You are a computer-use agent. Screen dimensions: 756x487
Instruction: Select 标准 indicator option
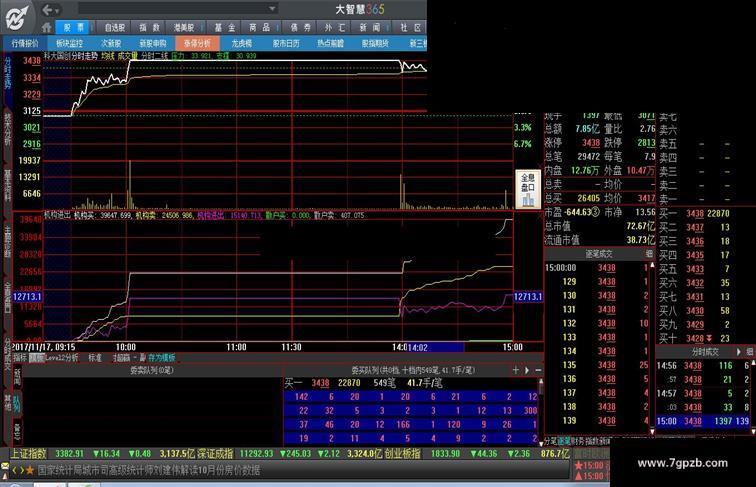tap(95, 358)
